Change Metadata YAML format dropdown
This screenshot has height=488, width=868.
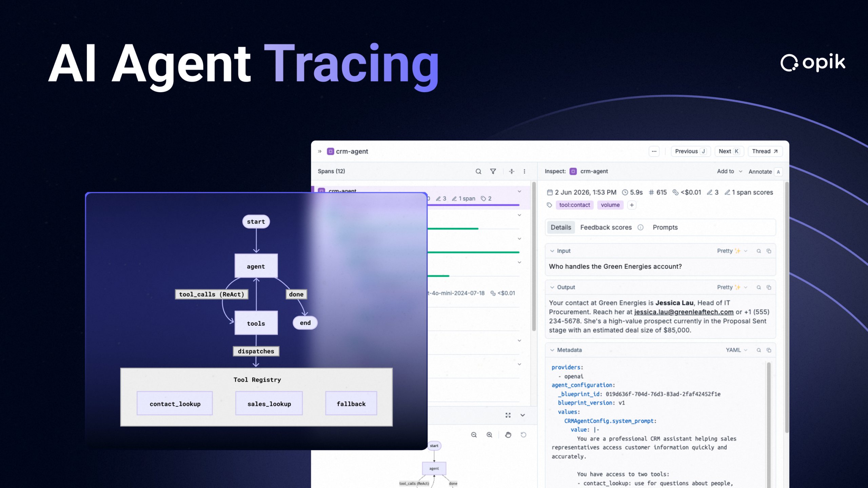click(x=736, y=350)
